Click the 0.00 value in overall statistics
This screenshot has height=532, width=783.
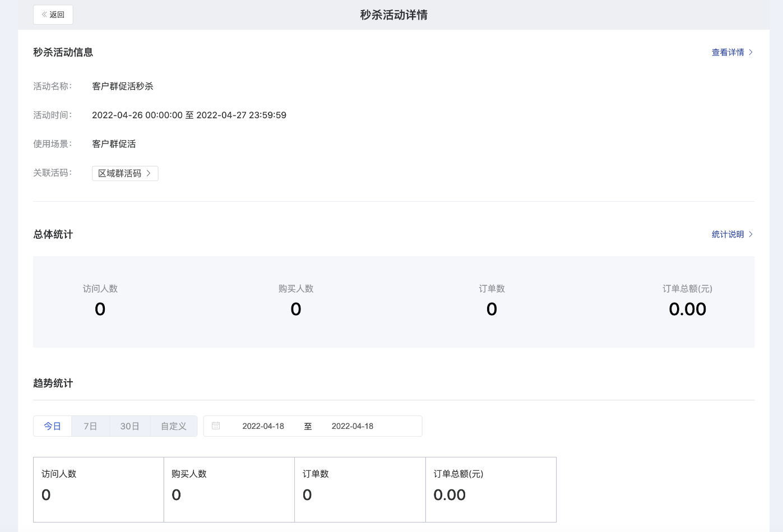(x=688, y=309)
